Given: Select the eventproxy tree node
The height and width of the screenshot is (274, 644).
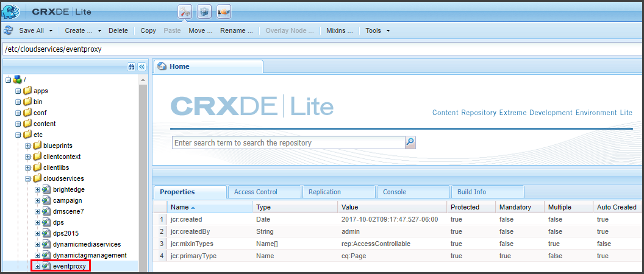Looking at the screenshot, I should coord(70,266).
